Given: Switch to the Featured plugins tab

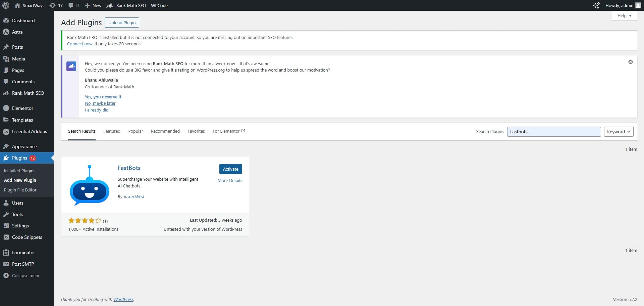Looking at the screenshot, I should [112, 131].
